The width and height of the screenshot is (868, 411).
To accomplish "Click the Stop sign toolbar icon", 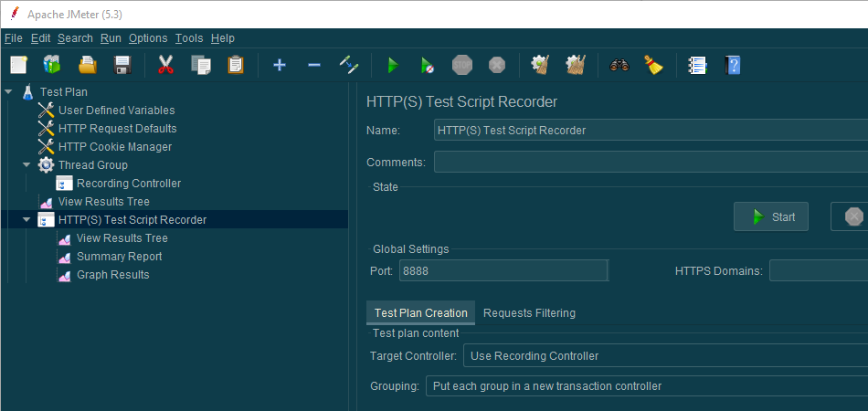I will 462,65.
